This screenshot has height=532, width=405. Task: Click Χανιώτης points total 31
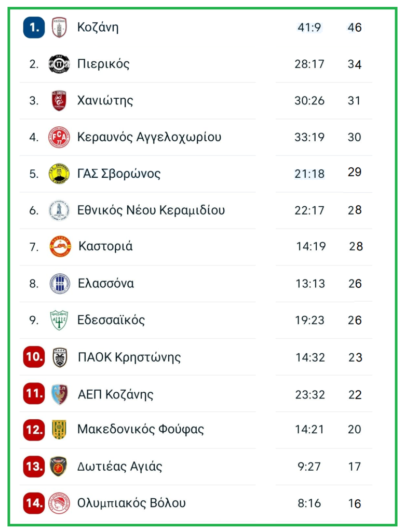(354, 101)
